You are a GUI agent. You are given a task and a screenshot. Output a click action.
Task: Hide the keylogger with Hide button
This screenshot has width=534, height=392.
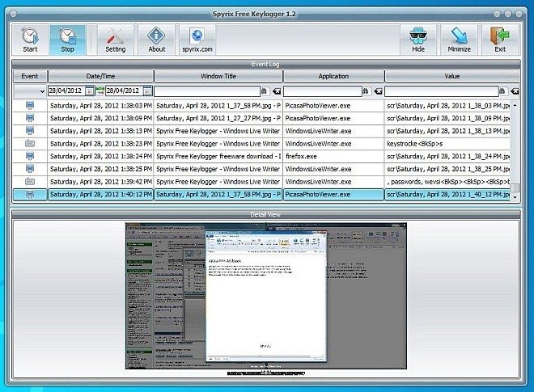pyautogui.click(x=418, y=40)
